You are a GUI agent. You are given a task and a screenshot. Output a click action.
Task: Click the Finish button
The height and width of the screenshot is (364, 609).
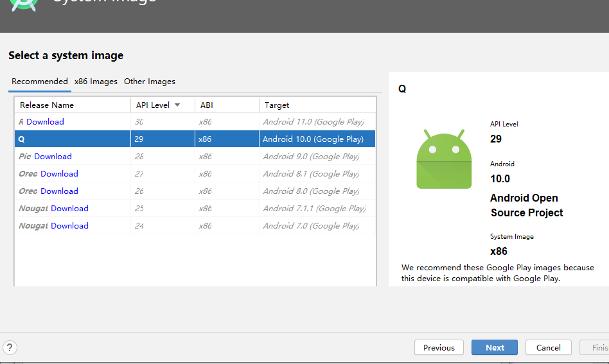point(595,347)
